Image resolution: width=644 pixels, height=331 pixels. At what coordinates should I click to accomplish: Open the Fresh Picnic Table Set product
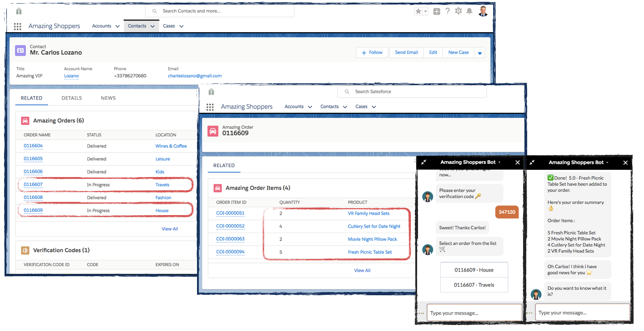pos(370,252)
